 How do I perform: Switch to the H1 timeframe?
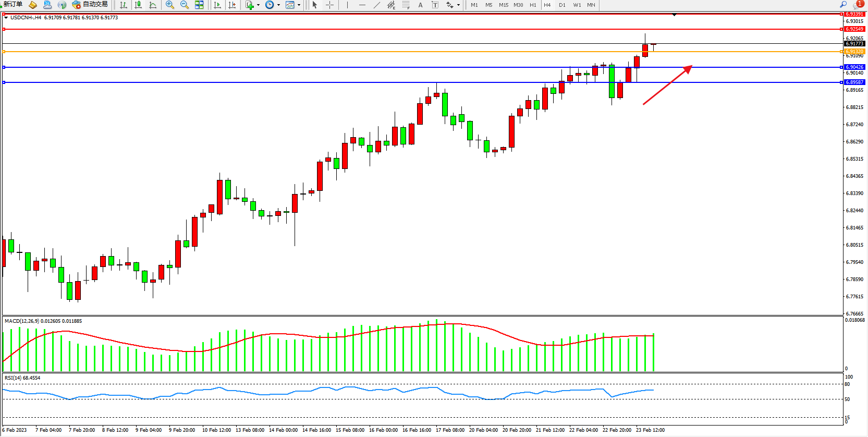[533, 5]
